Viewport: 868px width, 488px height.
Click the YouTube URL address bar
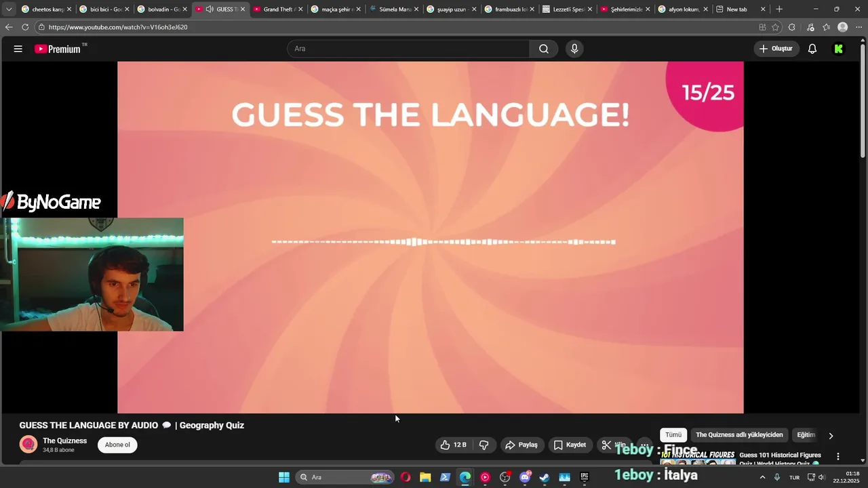393,27
